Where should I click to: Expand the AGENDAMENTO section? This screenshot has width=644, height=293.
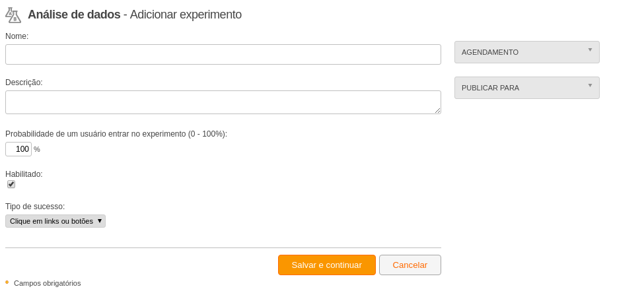[x=527, y=52]
